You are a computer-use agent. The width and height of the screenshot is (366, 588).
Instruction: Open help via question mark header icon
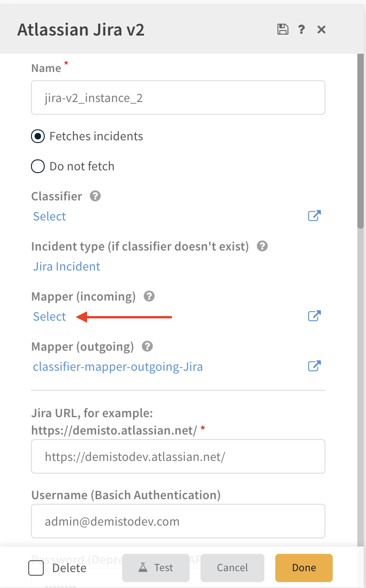301,30
